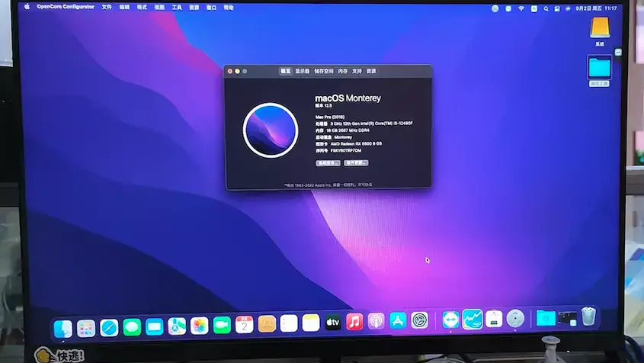
Task: Switch to the 支持 tab
Action: point(357,71)
